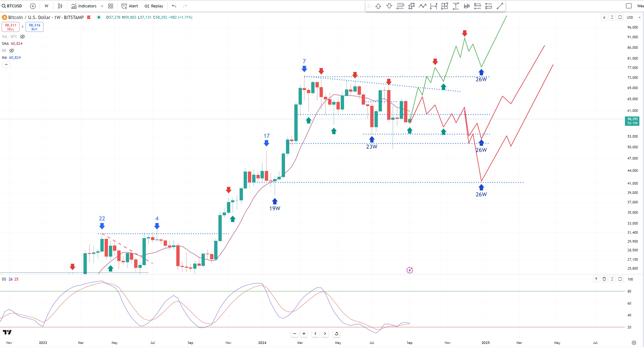The width and height of the screenshot is (644, 348).
Task: Open the Layout setup grid icon
Action: tap(111, 6)
